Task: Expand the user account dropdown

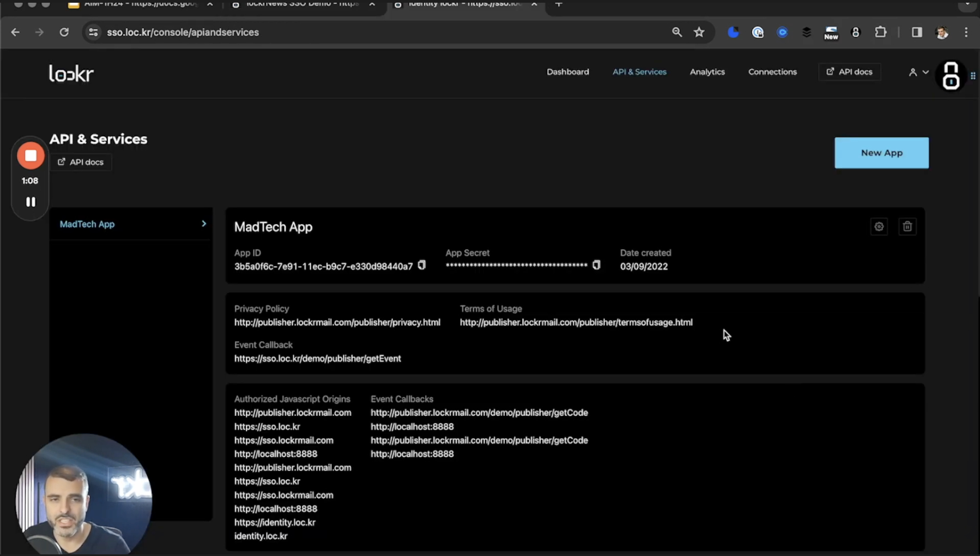Action: (x=918, y=72)
